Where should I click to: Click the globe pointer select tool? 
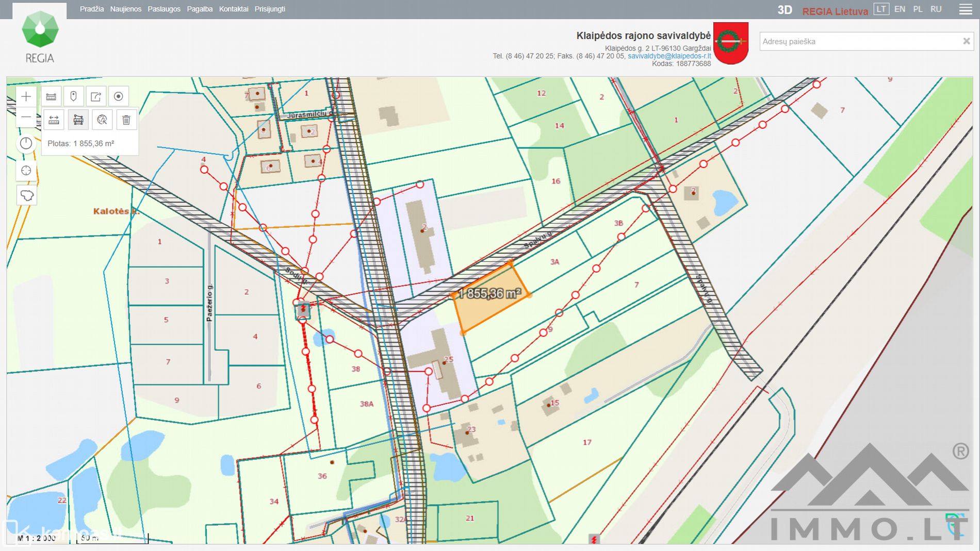(102, 120)
